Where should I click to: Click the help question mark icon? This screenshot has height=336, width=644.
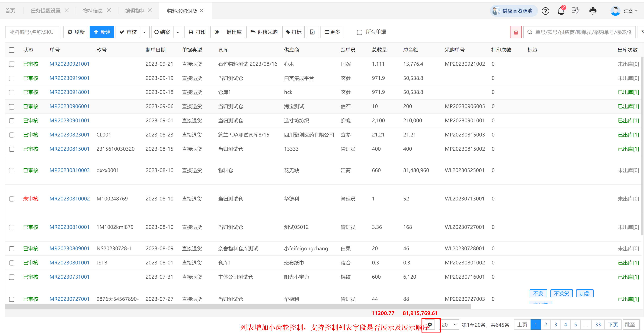(x=545, y=11)
